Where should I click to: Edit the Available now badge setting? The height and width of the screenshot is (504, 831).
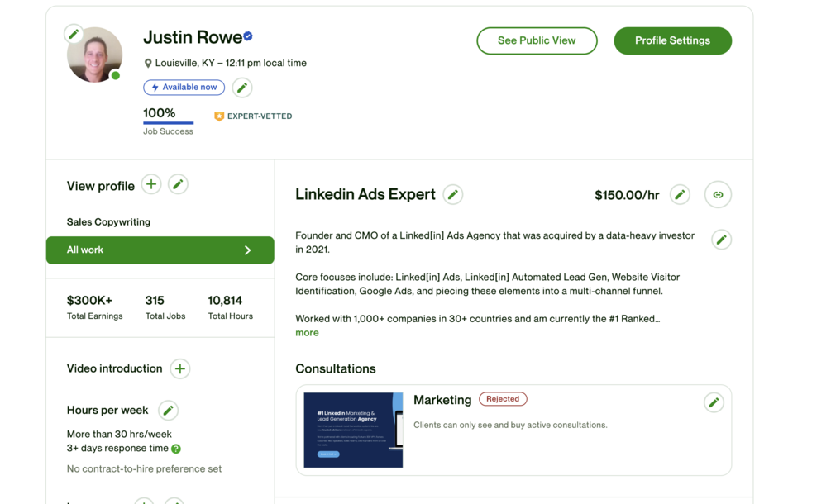[x=241, y=88]
